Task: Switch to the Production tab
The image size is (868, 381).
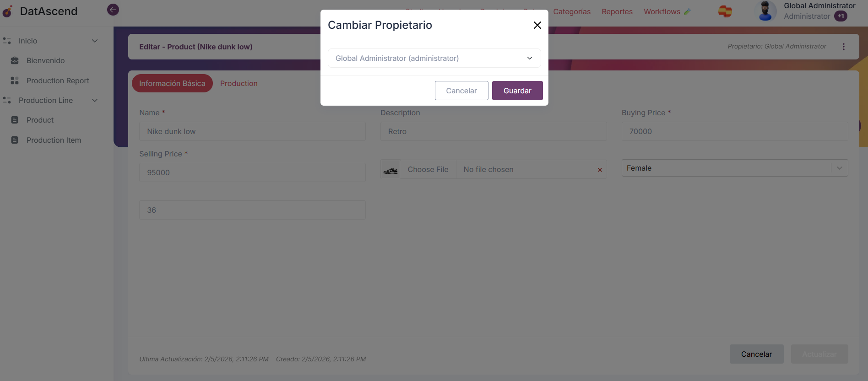Action: coord(239,83)
